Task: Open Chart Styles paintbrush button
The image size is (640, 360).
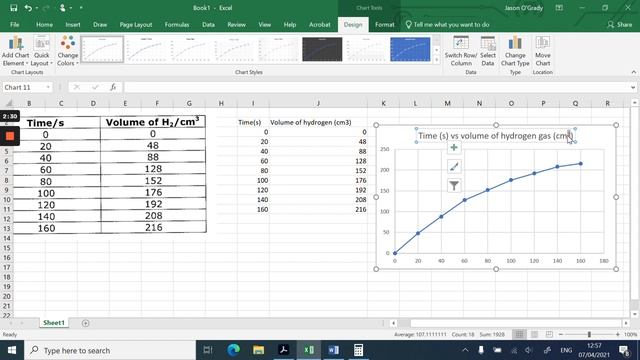Action: [454, 167]
